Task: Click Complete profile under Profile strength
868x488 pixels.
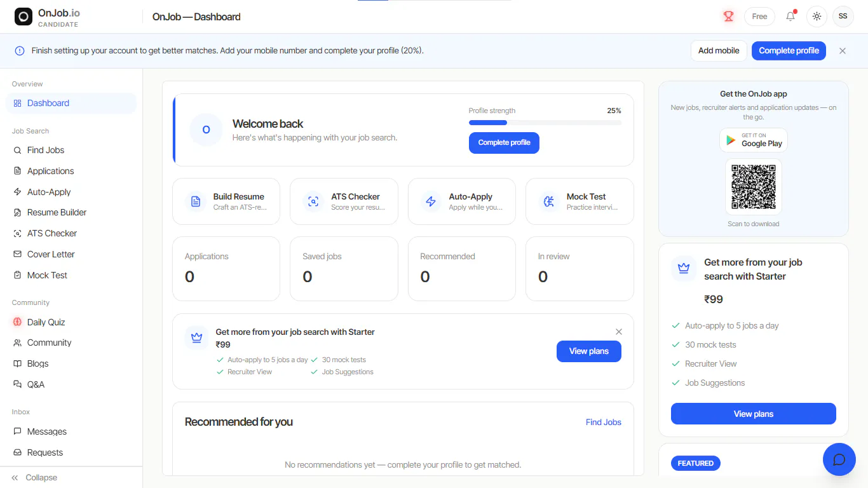Action: pos(504,143)
